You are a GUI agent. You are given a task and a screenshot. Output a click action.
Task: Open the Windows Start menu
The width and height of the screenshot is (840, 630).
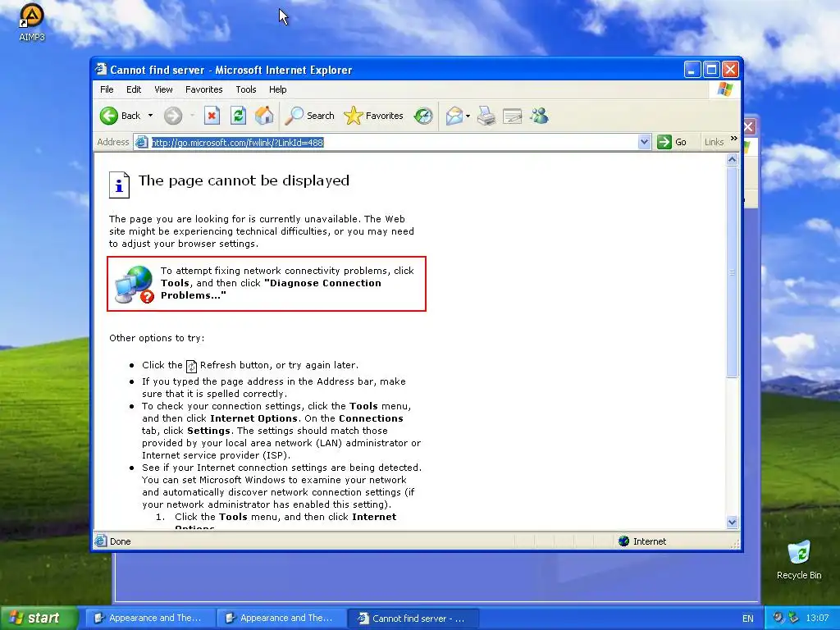click(x=39, y=619)
